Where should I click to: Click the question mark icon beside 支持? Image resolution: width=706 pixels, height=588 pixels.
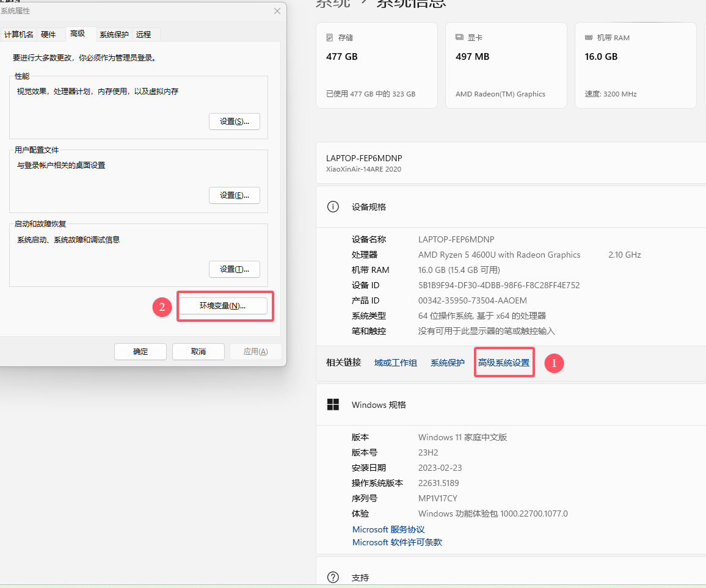(x=333, y=577)
